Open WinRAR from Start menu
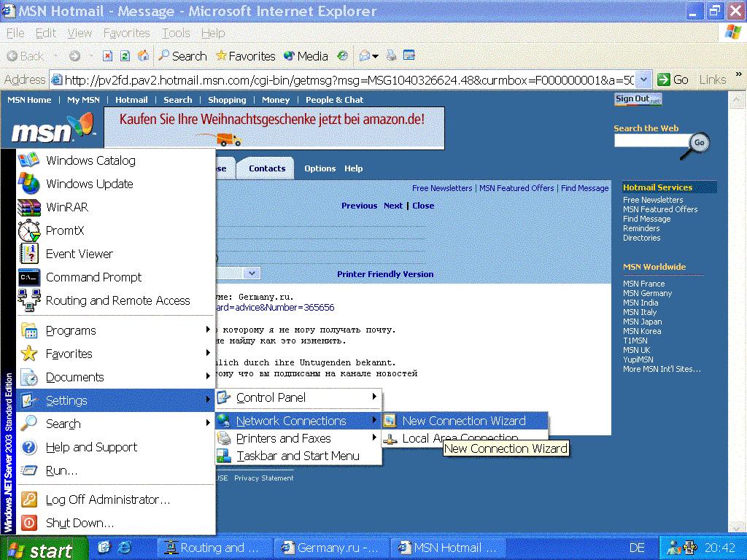 [66, 207]
